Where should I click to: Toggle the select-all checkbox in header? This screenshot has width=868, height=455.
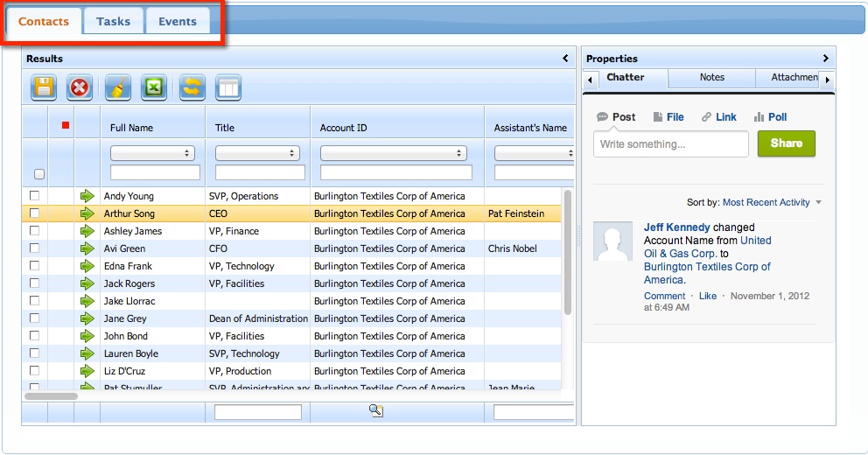pos(39,174)
